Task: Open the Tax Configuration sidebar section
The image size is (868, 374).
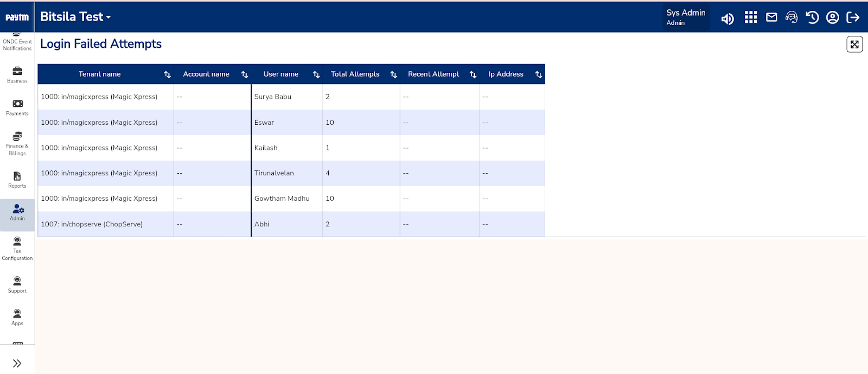Action: click(x=17, y=249)
